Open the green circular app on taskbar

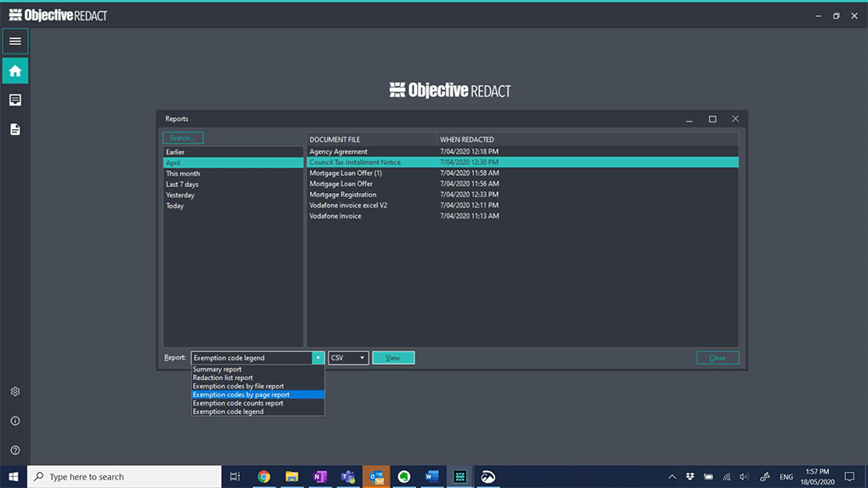[404, 476]
